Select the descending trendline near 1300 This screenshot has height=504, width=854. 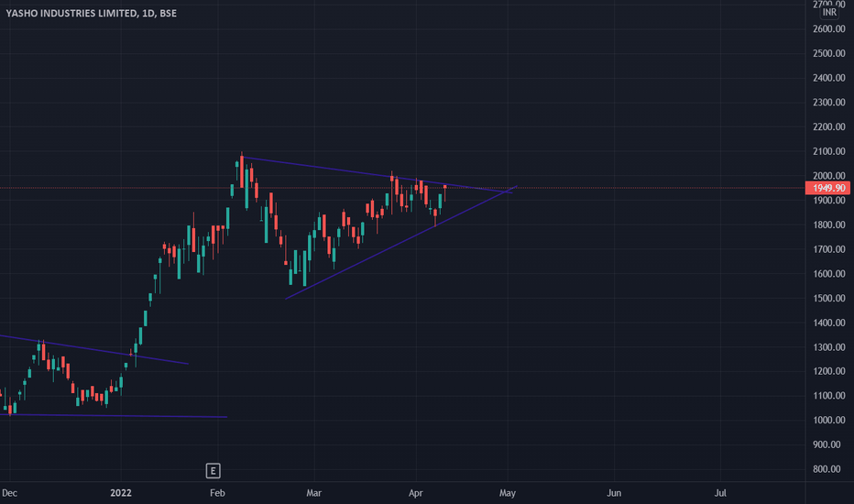point(93,350)
